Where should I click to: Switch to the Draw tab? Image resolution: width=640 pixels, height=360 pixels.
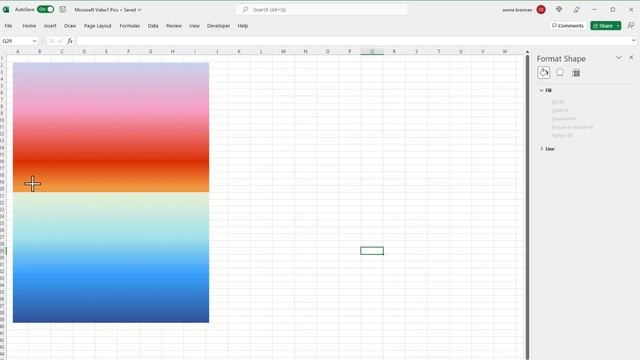click(x=70, y=26)
